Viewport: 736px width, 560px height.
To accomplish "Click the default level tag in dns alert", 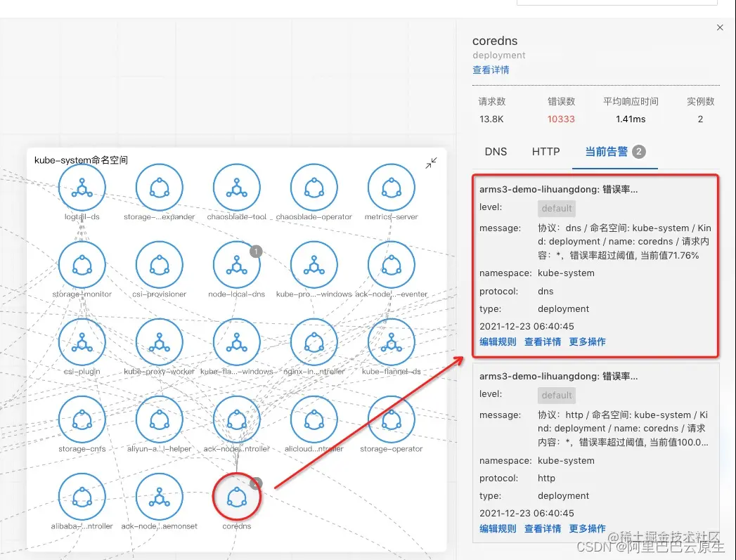I will [557, 208].
